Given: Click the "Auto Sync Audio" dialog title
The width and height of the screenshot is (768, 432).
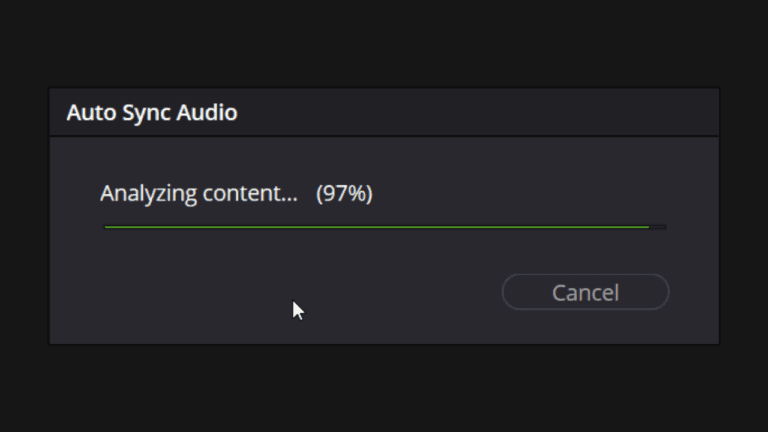Looking at the screenshot, I should click(x=152, y=112).
